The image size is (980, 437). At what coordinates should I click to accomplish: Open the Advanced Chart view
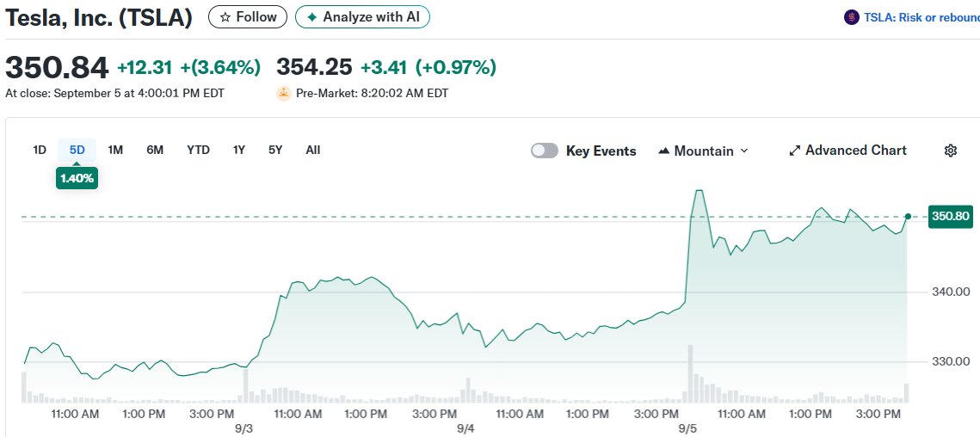pyautogui.click(x=847, y=150)
